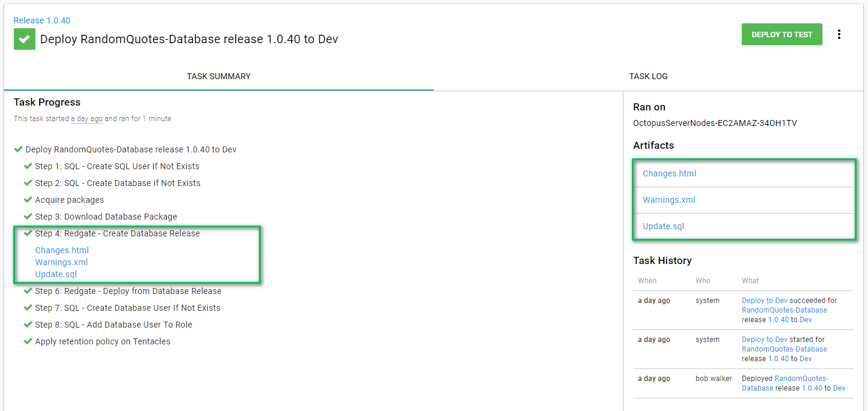Open the three-dot overflow menu
Viewport: 868px width, 411px height.
pos(839,34)
